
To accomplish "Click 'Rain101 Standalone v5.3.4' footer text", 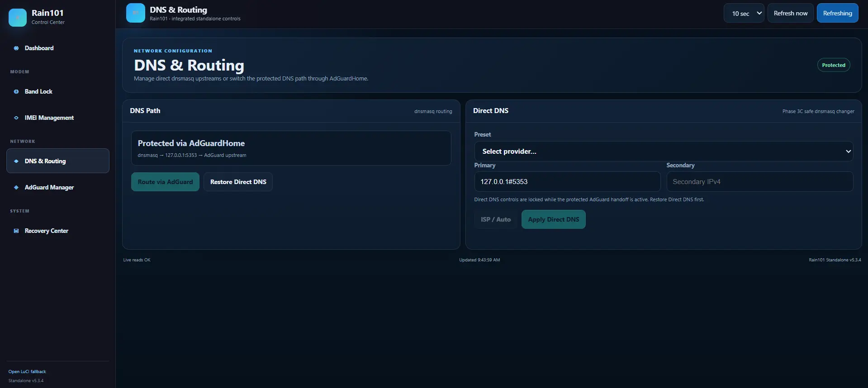I will [835, 260].
